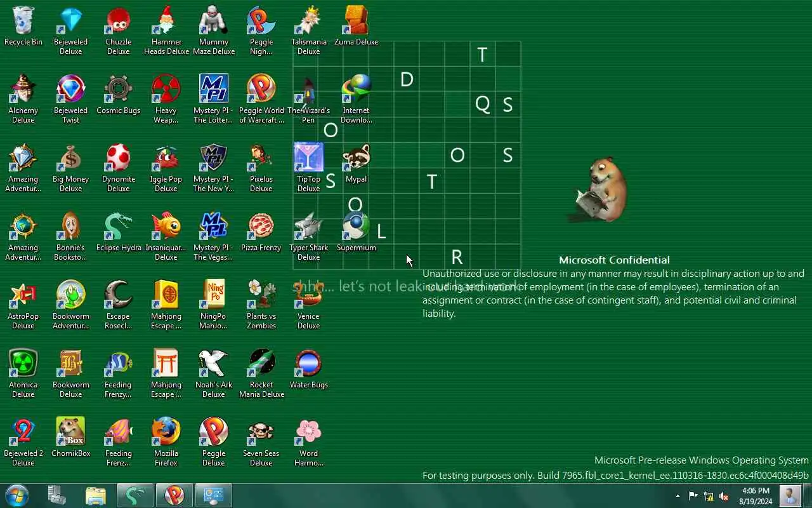Select AstroPop Deluxe icon

pos(23,305)
